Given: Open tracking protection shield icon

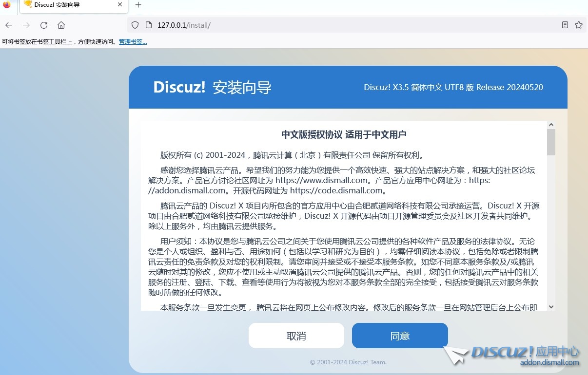Looking at the screenshot, I should click(x=136, y=25).
